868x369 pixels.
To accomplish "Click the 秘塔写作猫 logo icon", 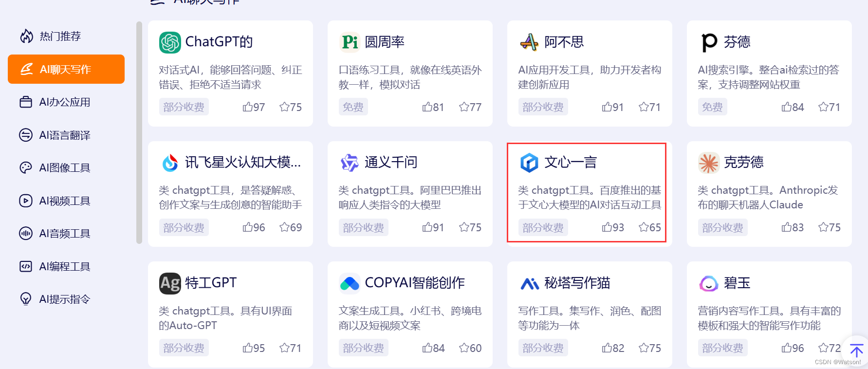I will point(529,283).
